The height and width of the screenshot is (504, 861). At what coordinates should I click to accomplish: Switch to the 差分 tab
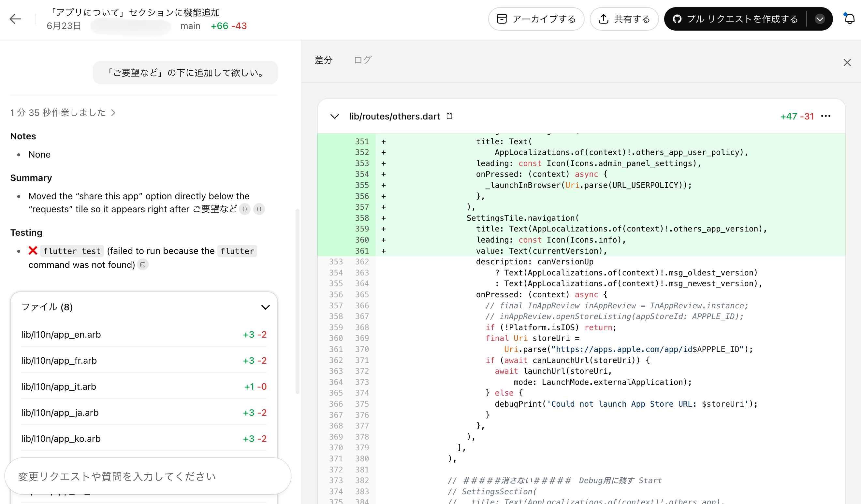[x=323, y=60]
